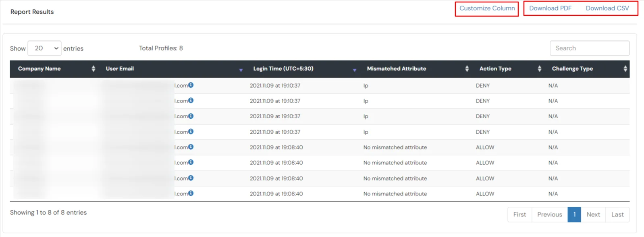Click the User Email column header text
644x237 pixels.
click(x=120, y=69)
